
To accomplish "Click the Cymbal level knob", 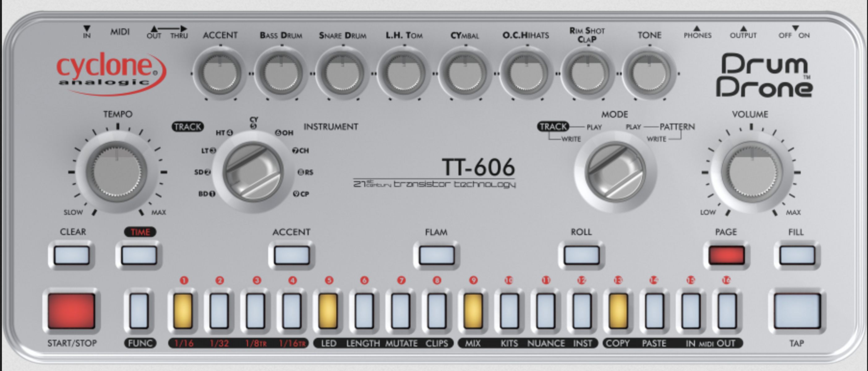I will [x=466, y=73].
